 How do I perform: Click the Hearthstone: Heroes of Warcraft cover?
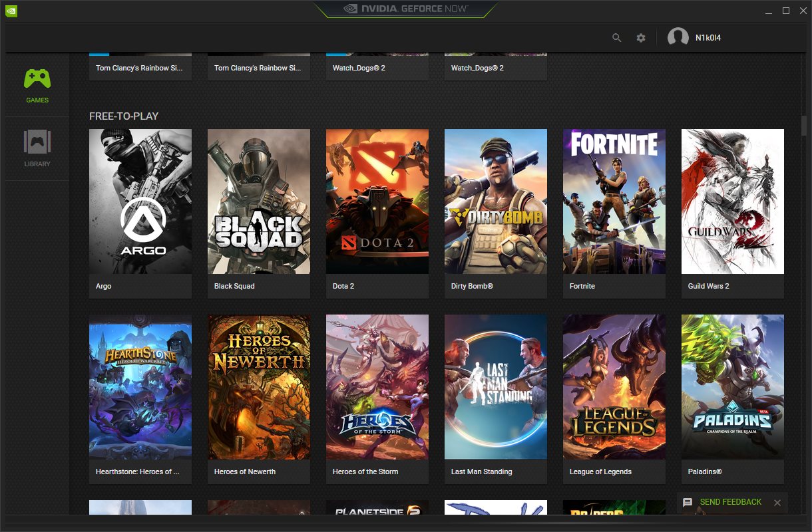(x=140, y=386)
